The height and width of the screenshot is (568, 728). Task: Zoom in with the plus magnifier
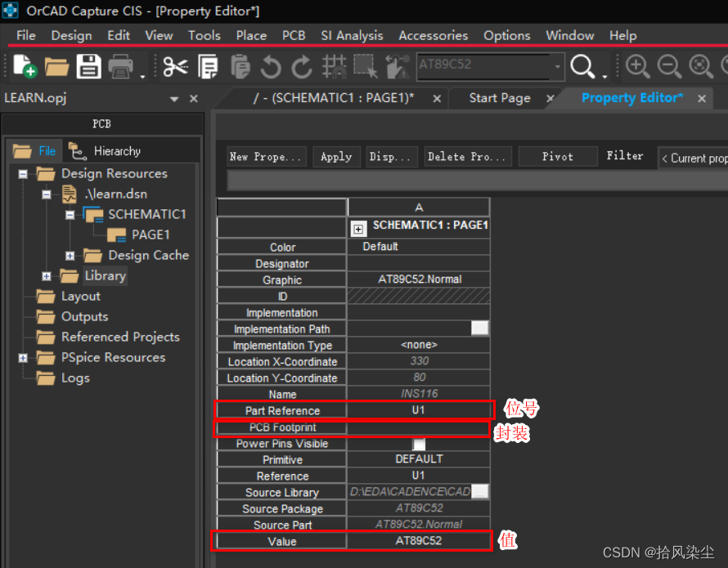coord(637,66)
